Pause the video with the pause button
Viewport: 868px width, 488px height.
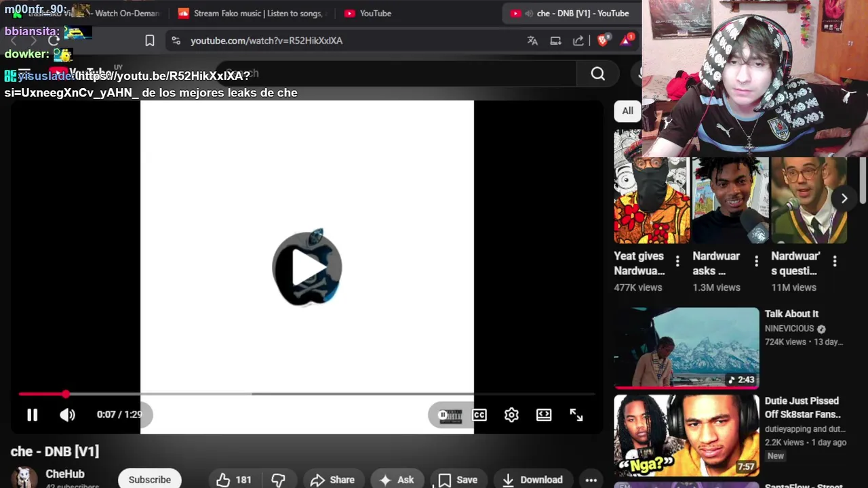click(x=32, y=415)
